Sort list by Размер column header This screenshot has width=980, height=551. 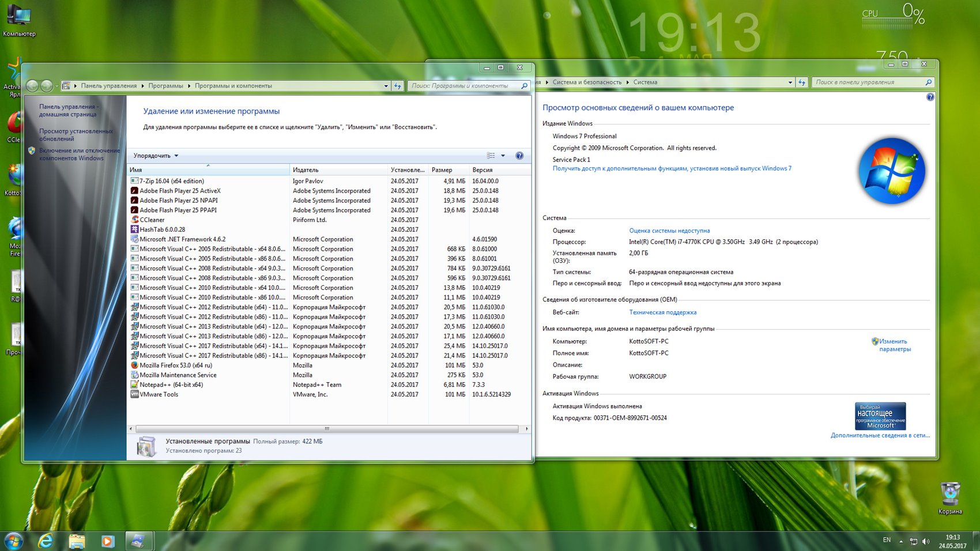pyautogui.click(x=448, y=170)
